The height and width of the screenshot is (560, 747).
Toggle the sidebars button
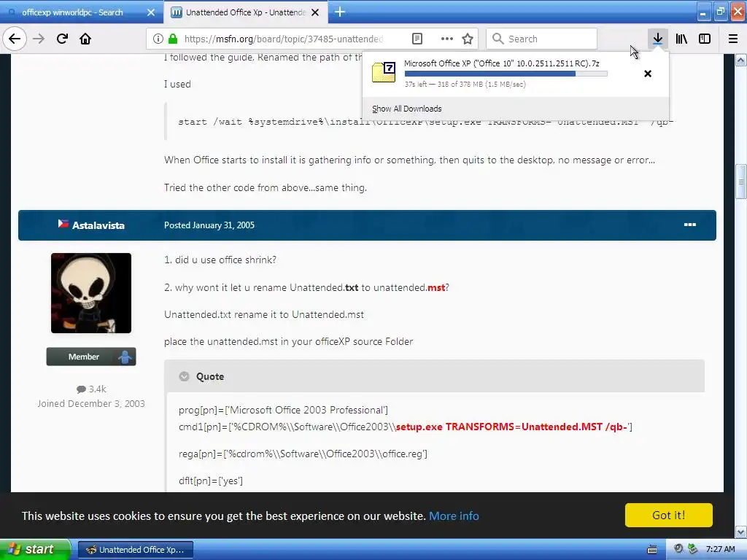coord(705,39)
